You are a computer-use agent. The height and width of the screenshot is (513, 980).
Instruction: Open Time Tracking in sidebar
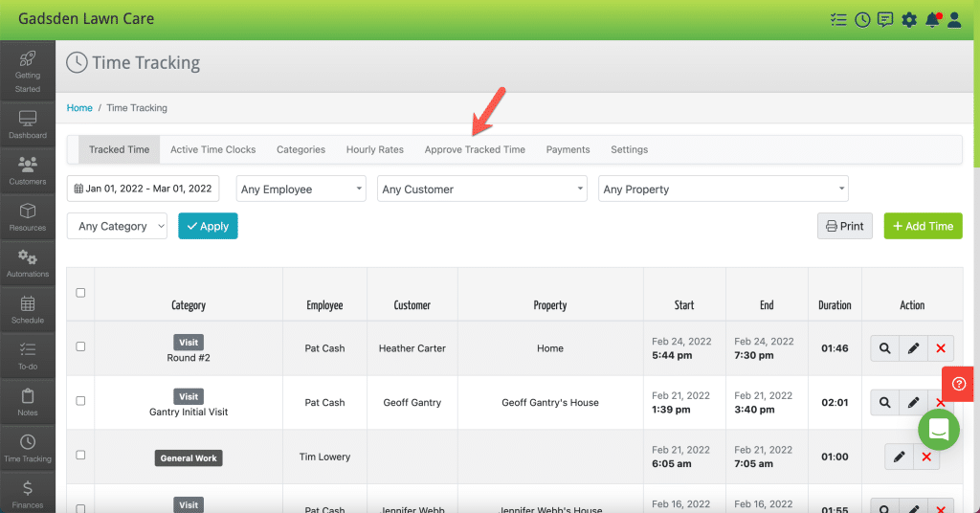[x=28, y=448]
